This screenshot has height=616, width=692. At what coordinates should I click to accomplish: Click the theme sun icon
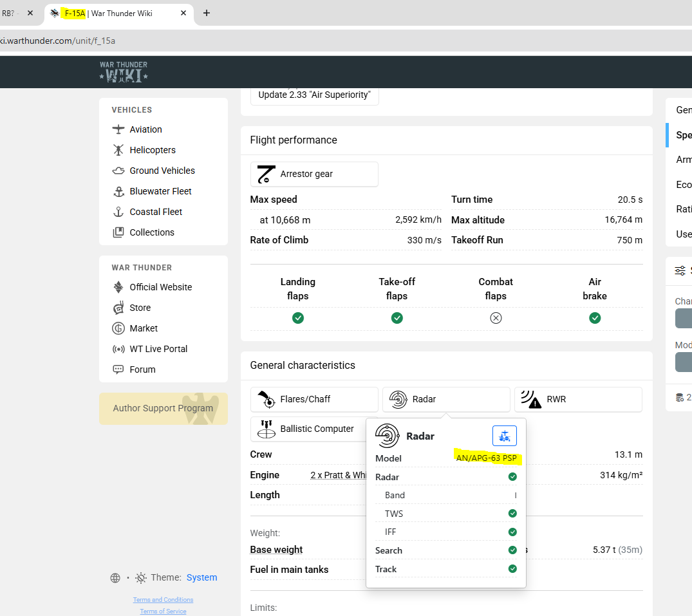pos(141,577)
